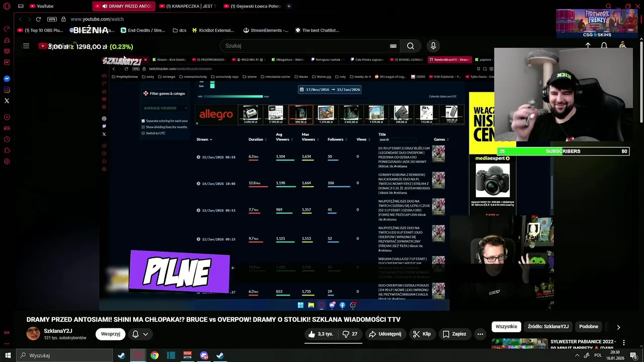Click the Udostępnij share button
The width and height of the screenshot is (644, 362).
(x=385, y=334)
